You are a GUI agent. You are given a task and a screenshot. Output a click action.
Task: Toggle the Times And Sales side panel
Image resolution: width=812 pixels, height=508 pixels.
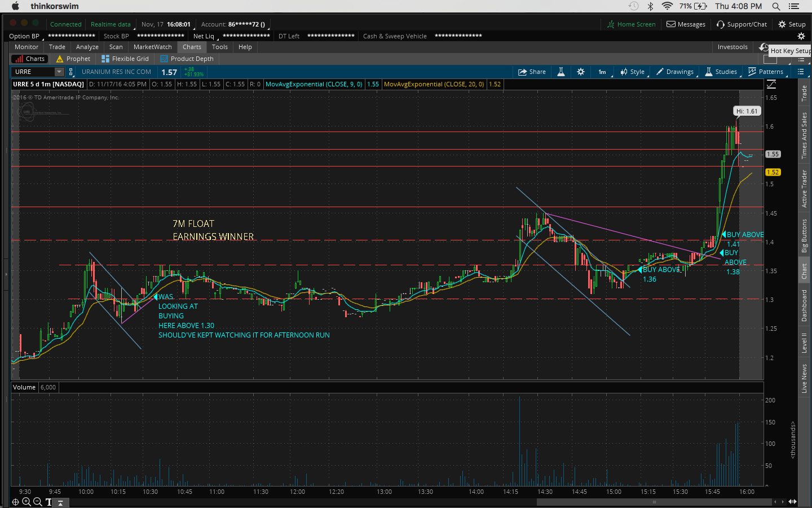(x=804, y=135)
